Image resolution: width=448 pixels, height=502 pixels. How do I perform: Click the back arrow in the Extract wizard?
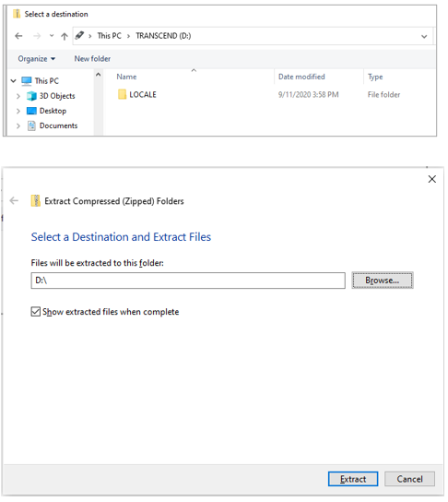click(14, 201)
